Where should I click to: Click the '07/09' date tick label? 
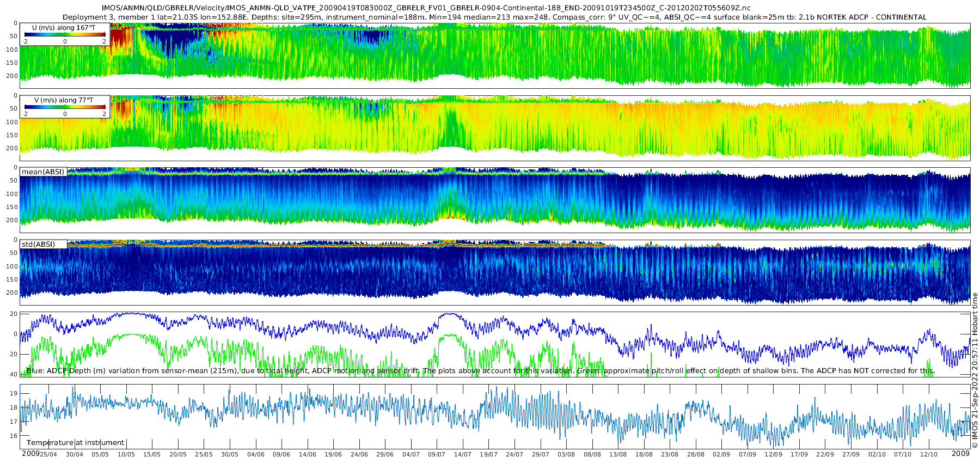pos(748,454)
